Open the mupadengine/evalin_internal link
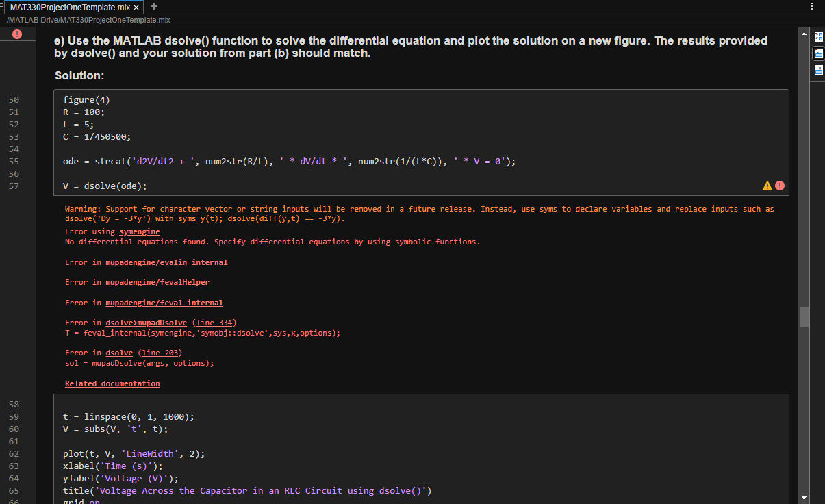Screen dimensions: 825x504 point(166,262)
